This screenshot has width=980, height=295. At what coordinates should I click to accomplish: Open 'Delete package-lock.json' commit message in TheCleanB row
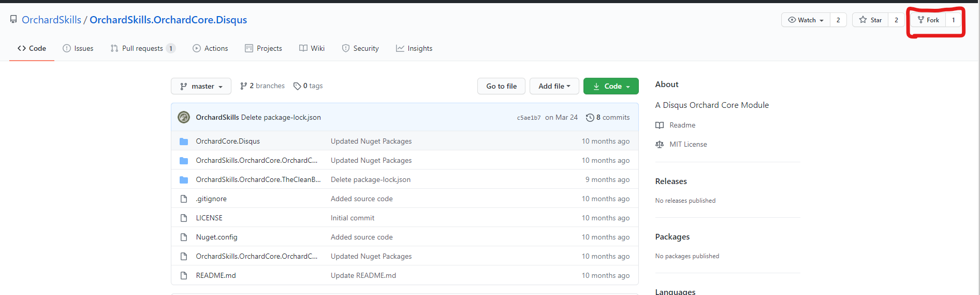click(x=371, y=179)
